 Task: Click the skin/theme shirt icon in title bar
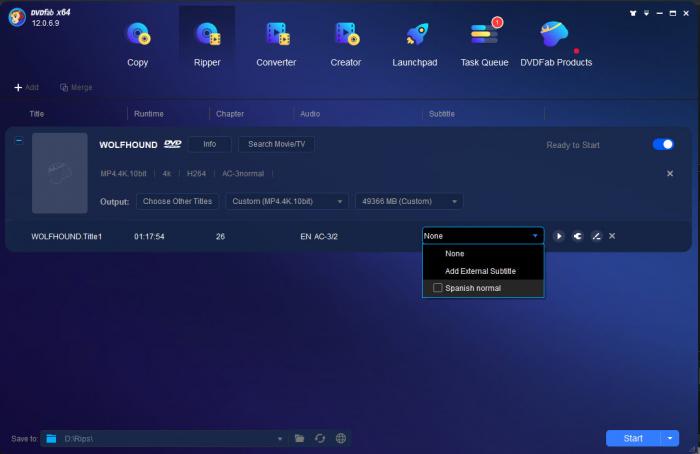633,13
